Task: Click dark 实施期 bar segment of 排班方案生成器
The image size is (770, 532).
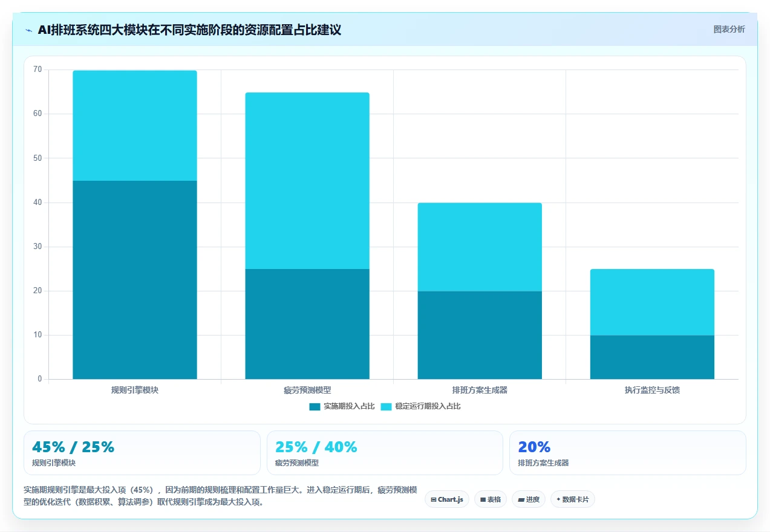Action: click(480, 335)
